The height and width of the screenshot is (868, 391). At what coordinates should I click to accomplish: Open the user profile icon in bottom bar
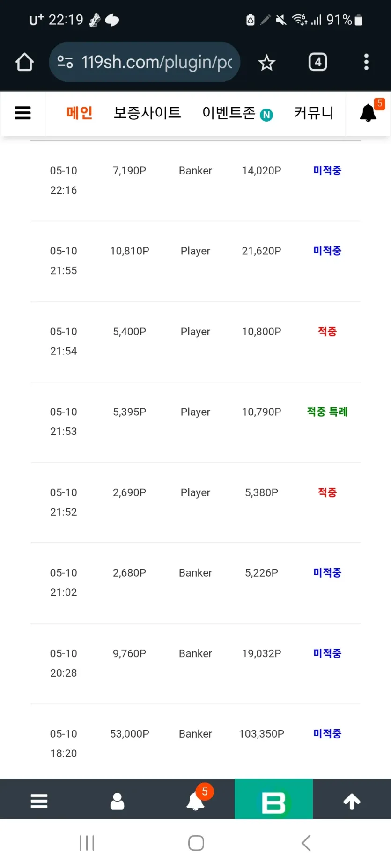[x=117, y=801]
